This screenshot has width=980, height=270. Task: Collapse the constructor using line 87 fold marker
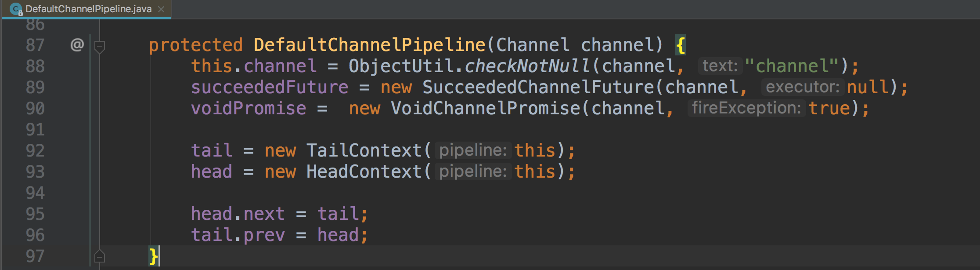point(100,45)
